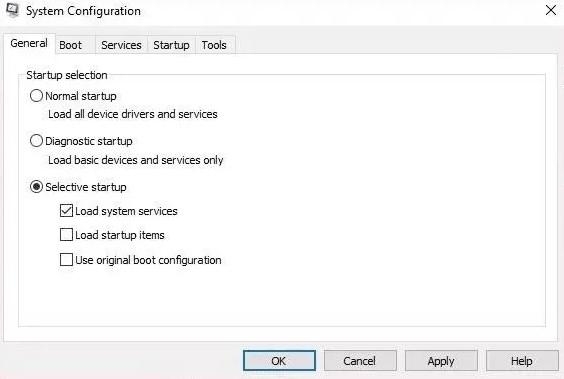Apply the startup changes
Screen dimensions: 564x379
pos(441,361)
